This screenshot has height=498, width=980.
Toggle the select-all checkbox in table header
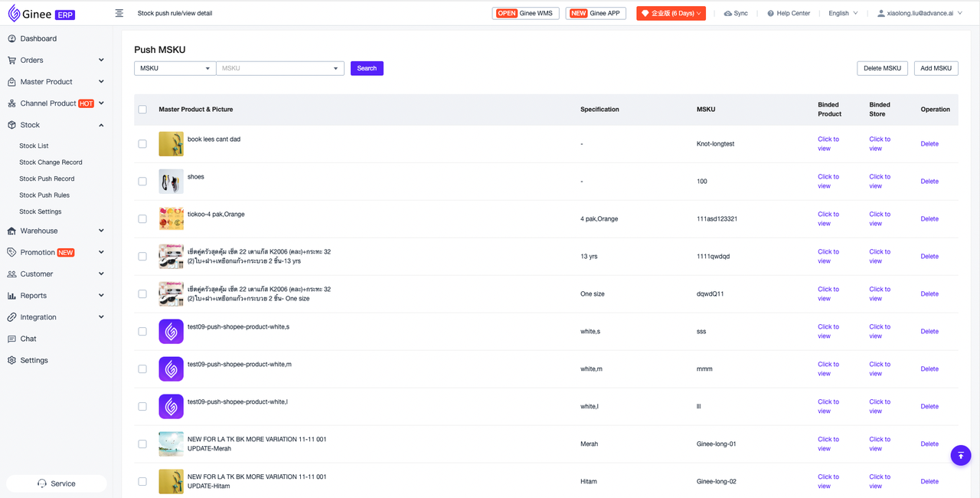[142, 110]
